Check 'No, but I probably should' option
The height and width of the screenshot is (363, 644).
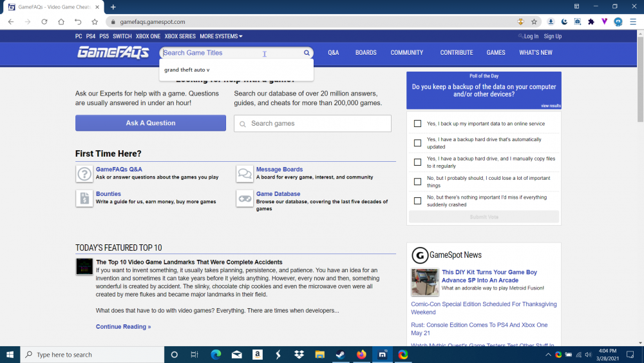click(417, 182)
